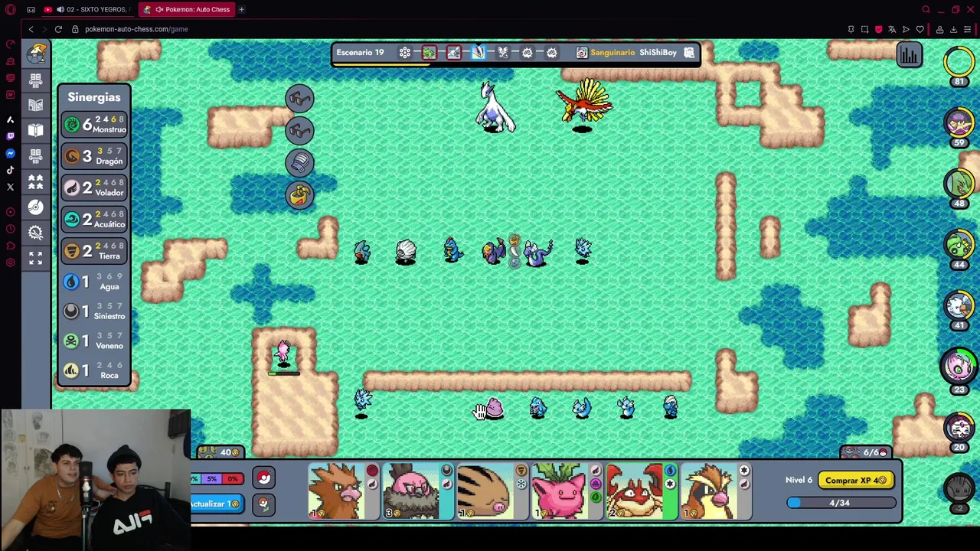Buy Hoppip from the shop
Viewport: 980px width, 551px height.
point(567,491)
